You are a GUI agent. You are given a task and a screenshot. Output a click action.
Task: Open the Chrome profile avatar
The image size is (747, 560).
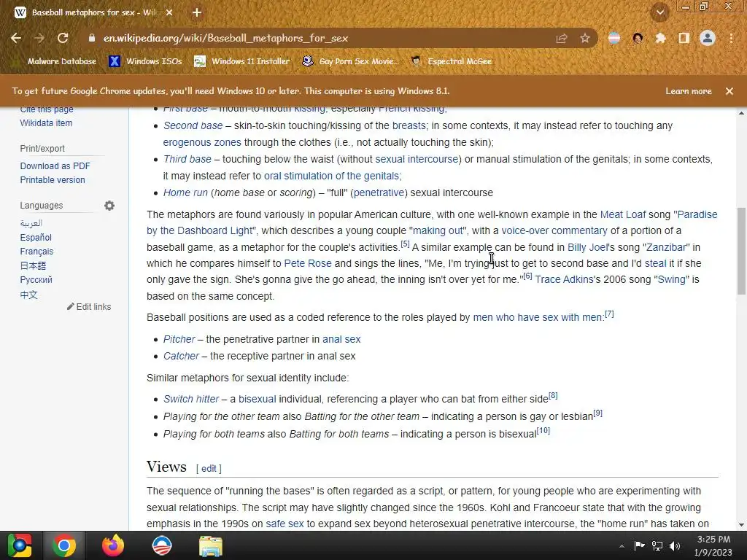click(708, 38)
